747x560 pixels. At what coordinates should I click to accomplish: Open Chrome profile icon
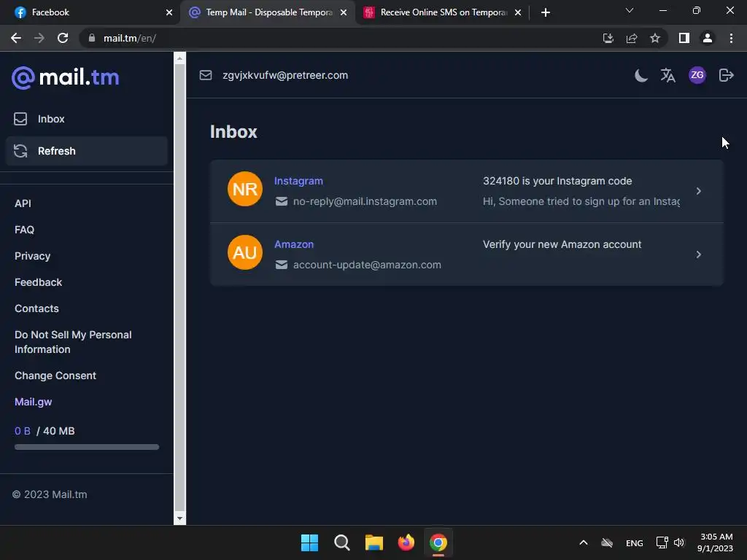click(x=708, y=38)
